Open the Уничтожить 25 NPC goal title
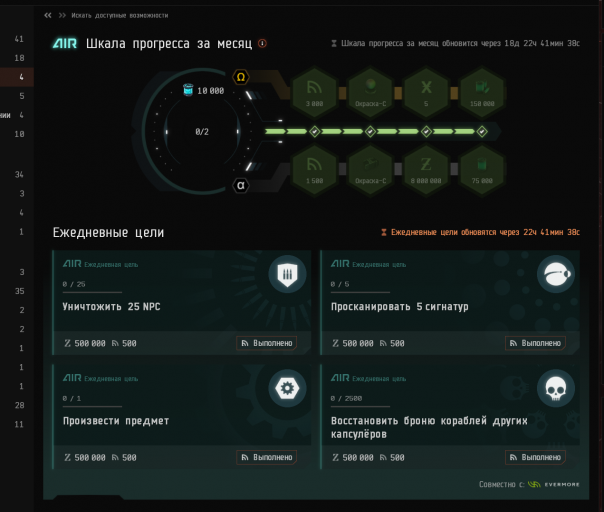This screenshot has height=512, width=604. [111, 307]
